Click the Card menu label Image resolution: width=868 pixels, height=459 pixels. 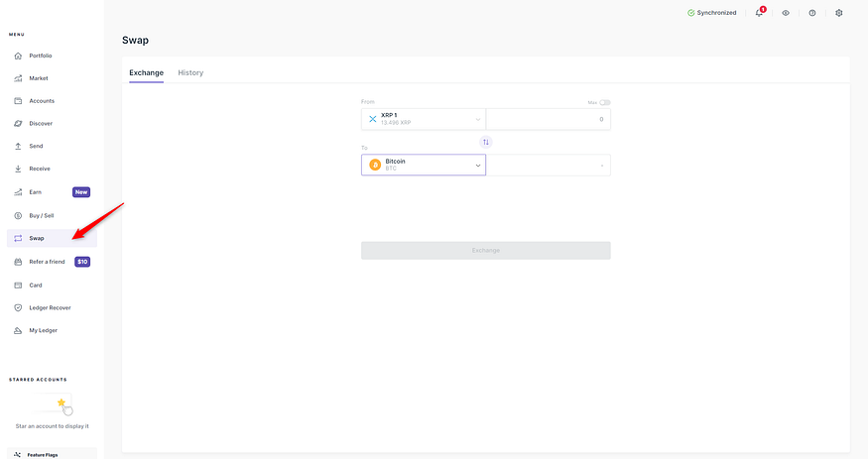[36, 286]
